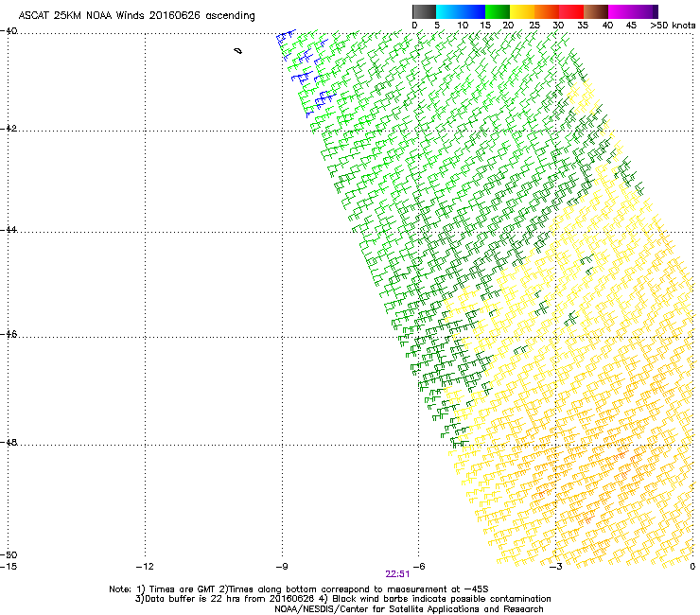Click the longitude label '-6'
The height and width of the screenshot is (615, 700).
pos(419,567)
